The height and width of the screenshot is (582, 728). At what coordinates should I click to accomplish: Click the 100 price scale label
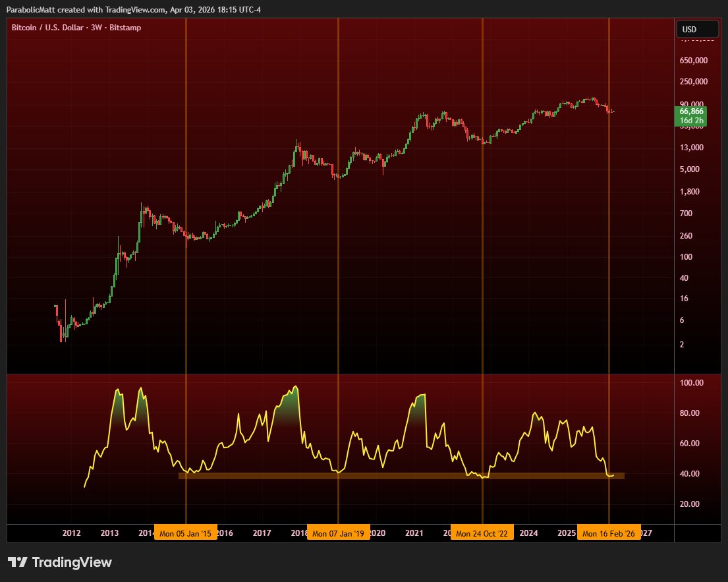point(686,257)
